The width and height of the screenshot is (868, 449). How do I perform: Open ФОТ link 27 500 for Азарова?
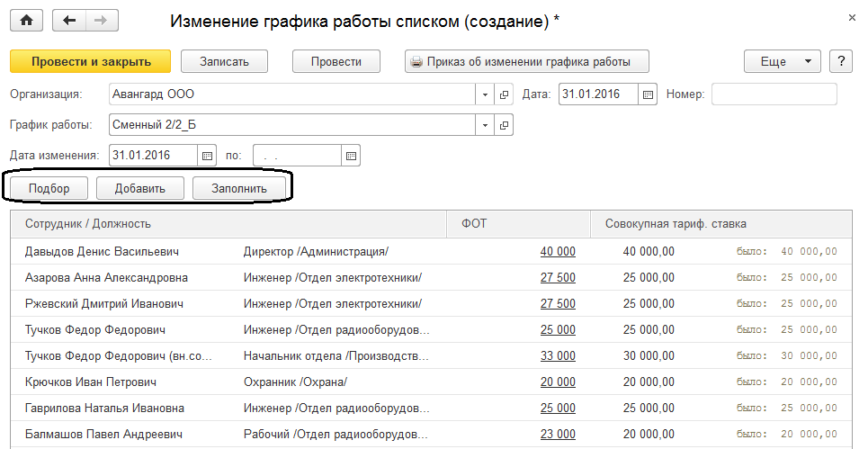pyautogui.click(x=558, y=277)
